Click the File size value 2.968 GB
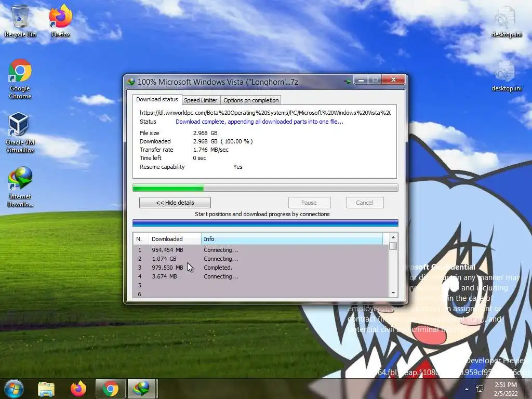 click(205, 133)
